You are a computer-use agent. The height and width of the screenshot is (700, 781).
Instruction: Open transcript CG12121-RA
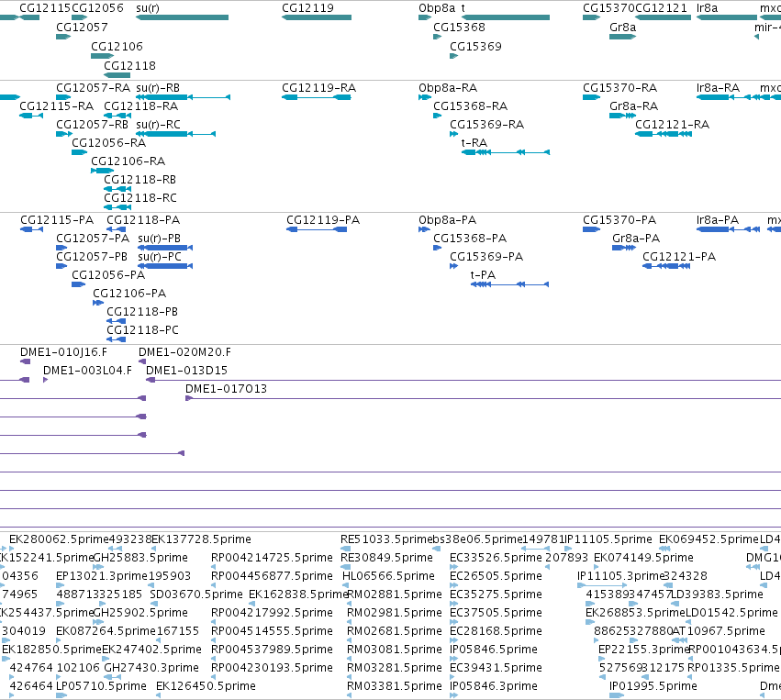tap(672, 125)
